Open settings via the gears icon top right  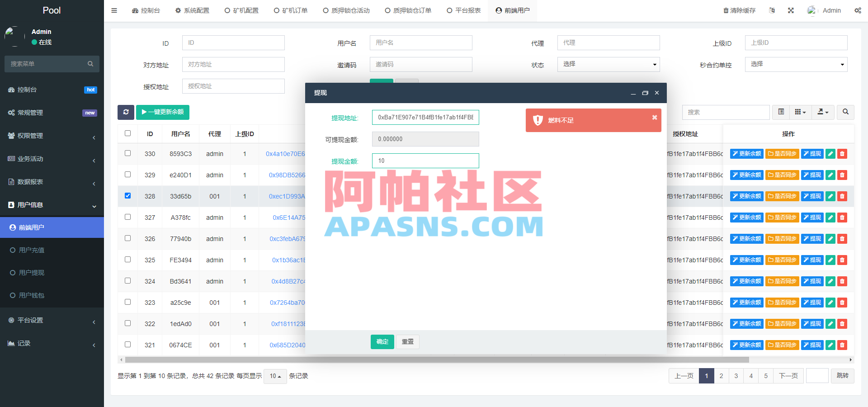coord(858,10)
